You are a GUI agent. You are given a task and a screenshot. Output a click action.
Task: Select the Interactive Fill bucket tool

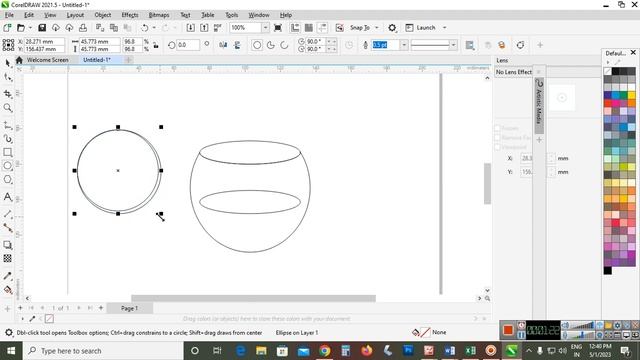click(x=7, y=290)
